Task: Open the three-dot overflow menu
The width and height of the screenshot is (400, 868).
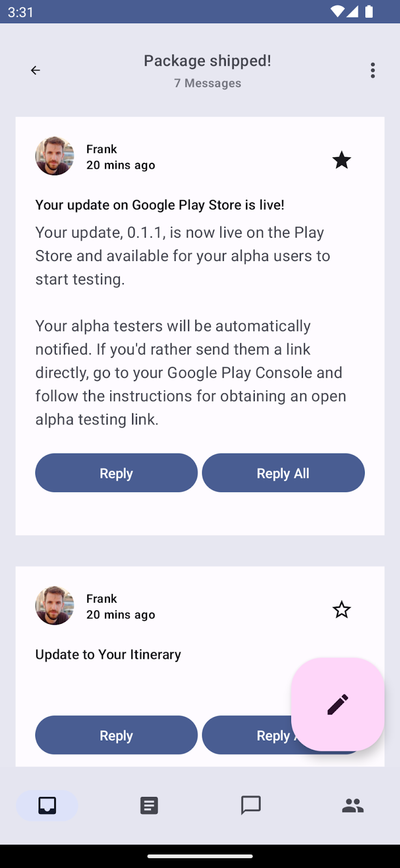Action: pyautogui.click(x=373, y=71)
